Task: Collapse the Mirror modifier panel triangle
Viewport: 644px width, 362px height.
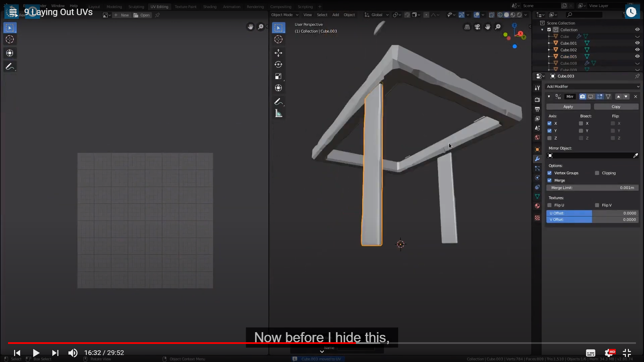Action: pos(549,97)
